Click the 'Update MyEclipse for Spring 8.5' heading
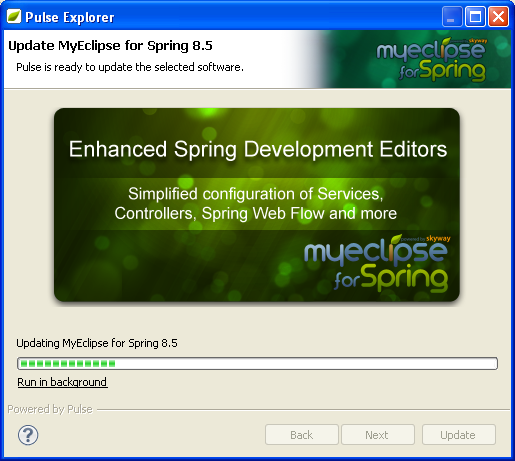Screen dimensions: 515x461 (110, 46)
